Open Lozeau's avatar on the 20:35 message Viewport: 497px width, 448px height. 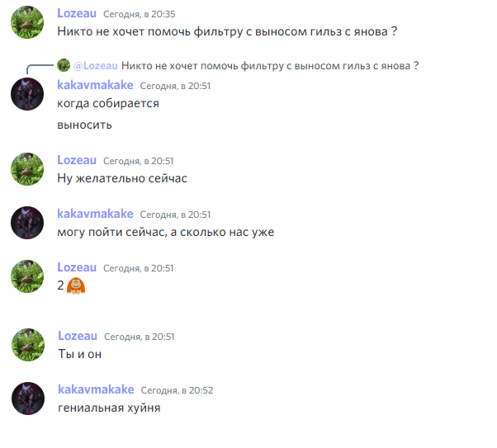pos(27,22)
